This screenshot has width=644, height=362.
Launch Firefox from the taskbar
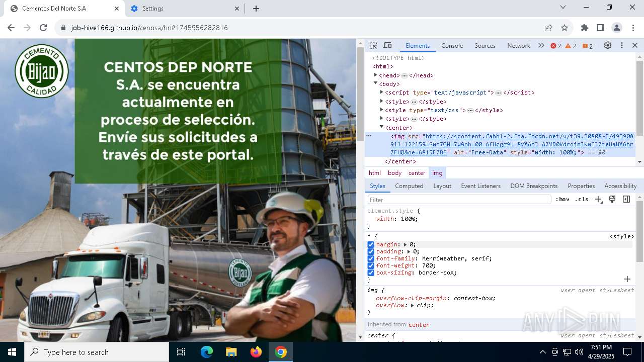click(256, 352)
